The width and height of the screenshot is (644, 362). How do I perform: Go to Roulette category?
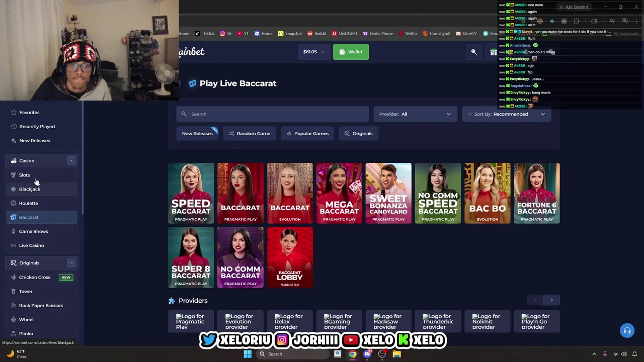click(42, 203)
